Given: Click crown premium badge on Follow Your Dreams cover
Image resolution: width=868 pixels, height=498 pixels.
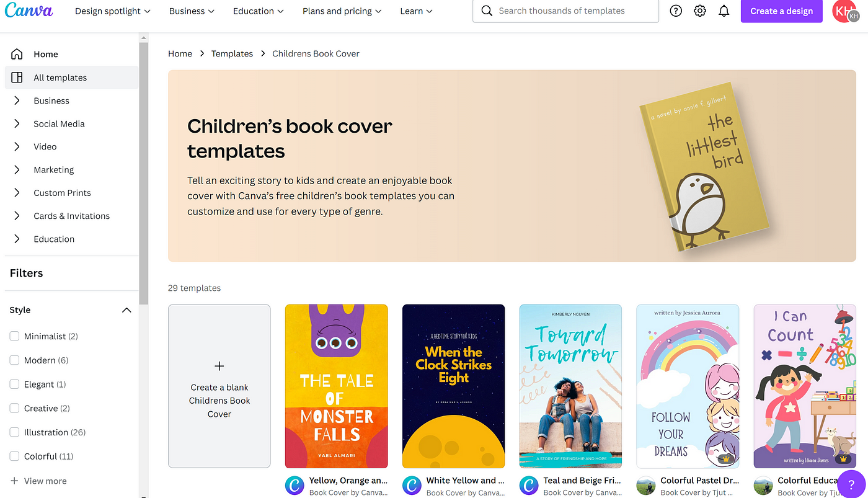Looking at the screenshot, I should 725,459.
